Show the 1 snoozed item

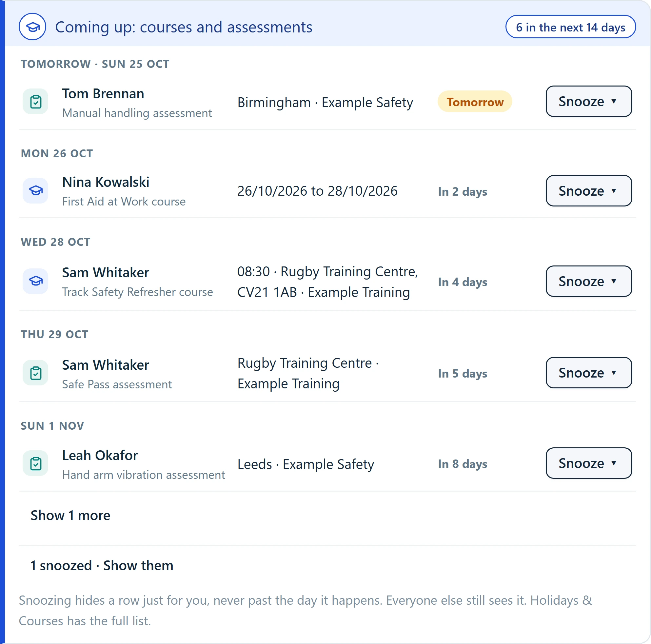click(x=102, y=566)
